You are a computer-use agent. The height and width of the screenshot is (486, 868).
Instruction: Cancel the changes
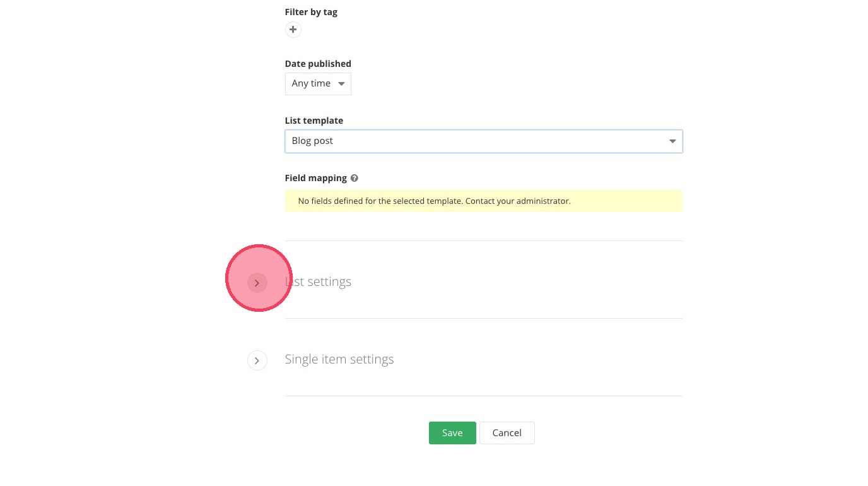tap(507, 433)
